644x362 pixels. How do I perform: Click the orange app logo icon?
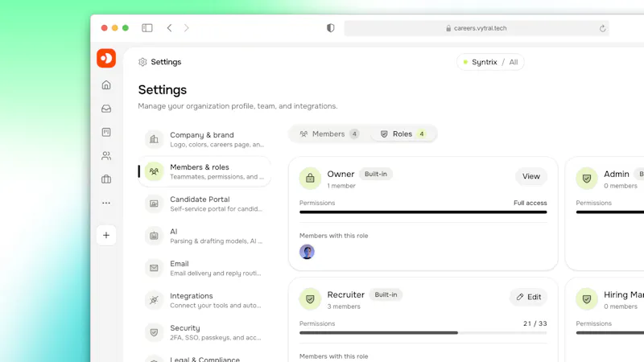pos(106,58)
